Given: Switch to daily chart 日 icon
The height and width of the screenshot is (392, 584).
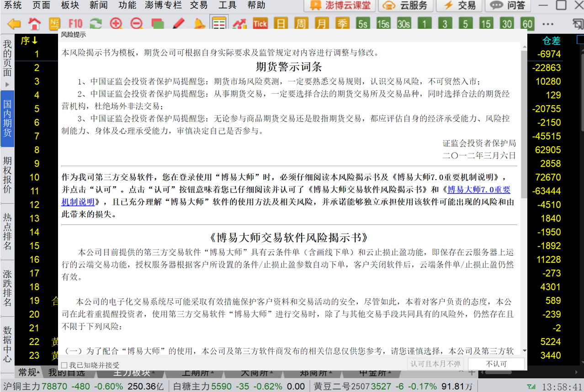Looking at the screenshot, I should point(281,24).
